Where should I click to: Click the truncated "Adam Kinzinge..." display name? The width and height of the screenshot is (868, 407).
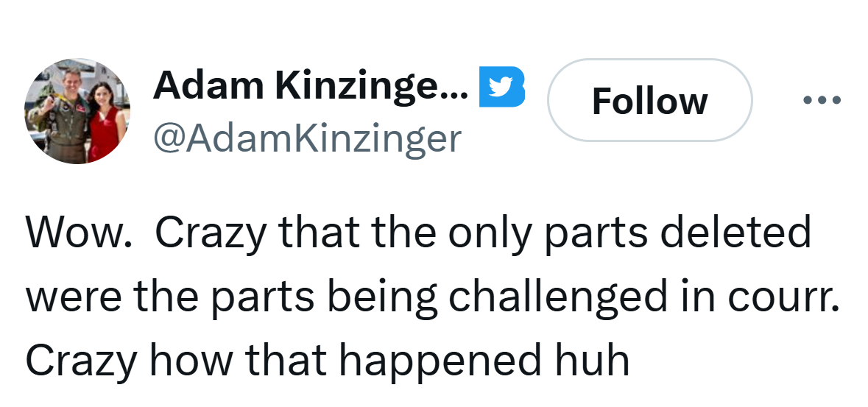[x=310, y=88]
